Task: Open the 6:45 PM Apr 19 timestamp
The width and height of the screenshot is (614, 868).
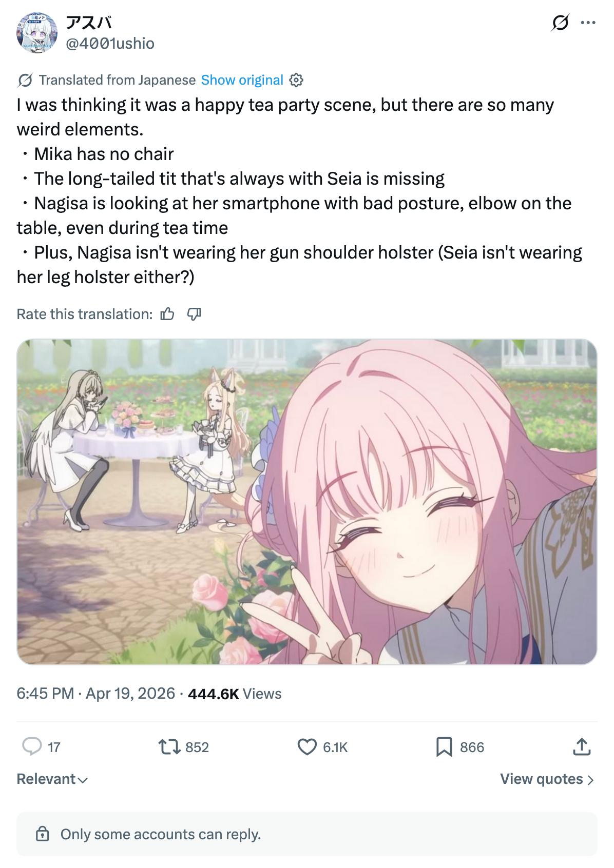Action: click(x=95, y=694)
